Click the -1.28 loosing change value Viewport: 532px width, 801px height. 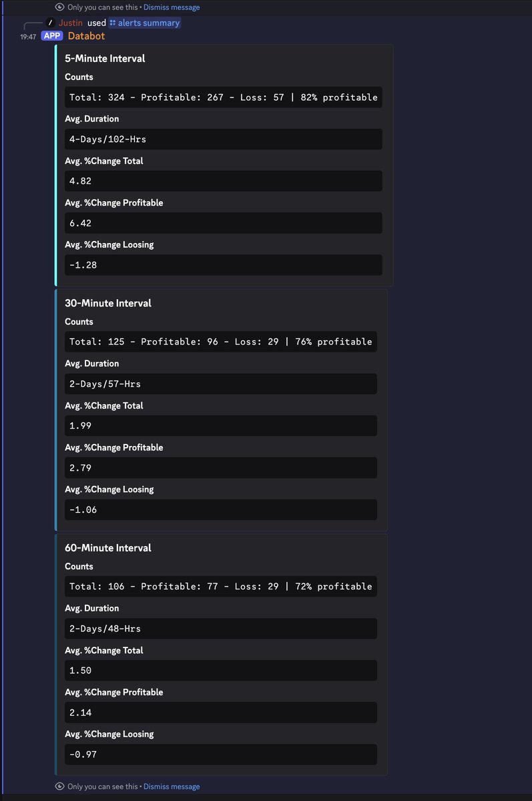tap(224, 265)
